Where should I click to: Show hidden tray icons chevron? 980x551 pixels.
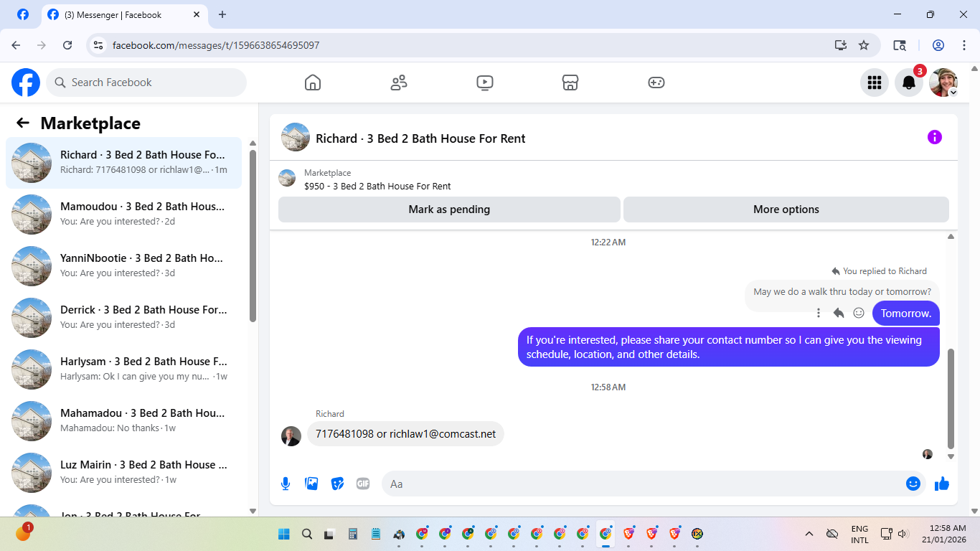(x=809, y=534)
